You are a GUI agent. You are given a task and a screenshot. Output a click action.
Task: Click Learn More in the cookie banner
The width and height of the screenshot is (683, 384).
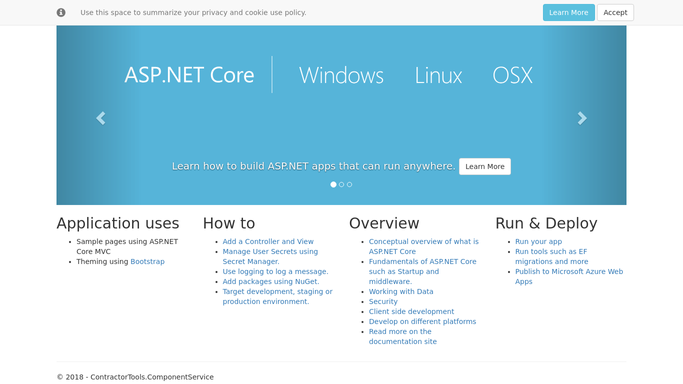[568, 13]
